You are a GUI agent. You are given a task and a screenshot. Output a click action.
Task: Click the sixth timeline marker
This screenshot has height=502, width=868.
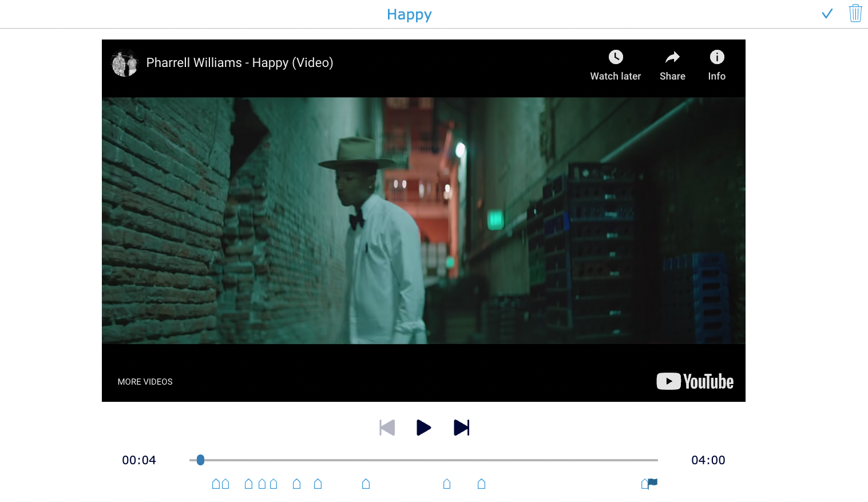click(x=296, y=484)
